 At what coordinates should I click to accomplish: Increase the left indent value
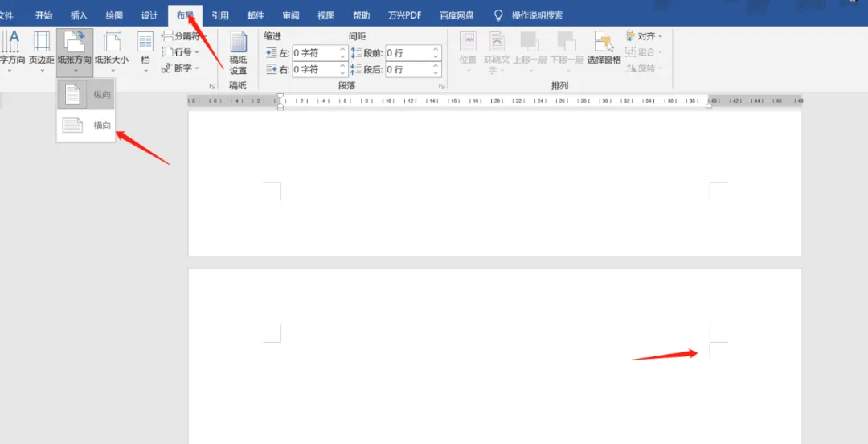click(x=342, y=50)
